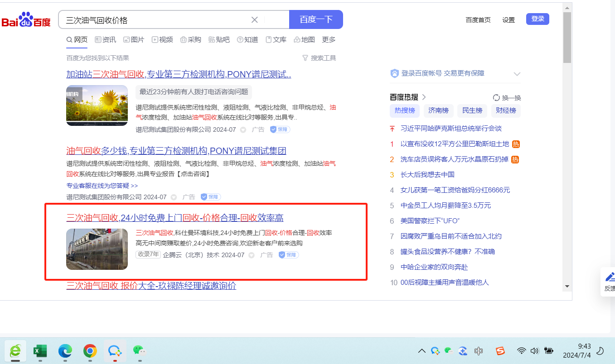Screen dimensions: 615x364
Task: Switch to the 图片 search tab
Action: [x=134, y=40]
